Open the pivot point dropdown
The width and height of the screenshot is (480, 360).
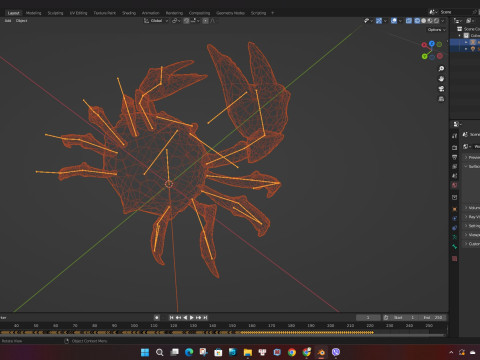[x=176, y=21]
